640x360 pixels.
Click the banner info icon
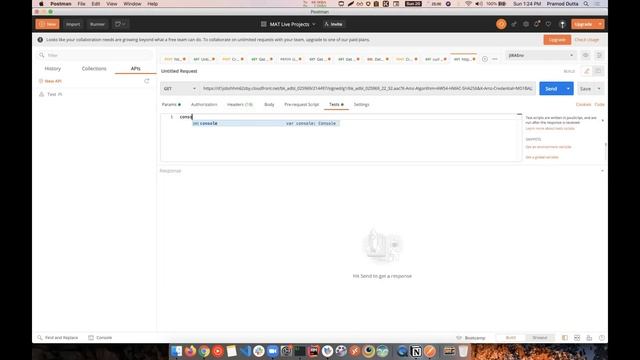[40, 40]
